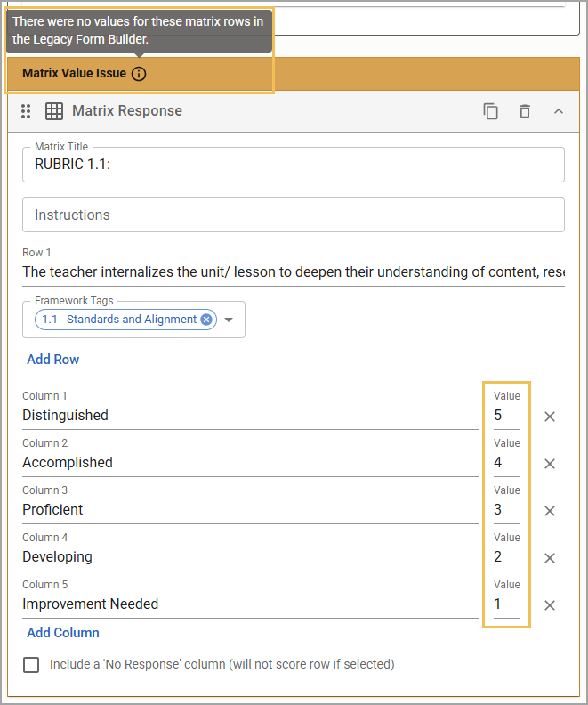Remove the Accomplished column
588x705 pixels.
tap(550, 464)
